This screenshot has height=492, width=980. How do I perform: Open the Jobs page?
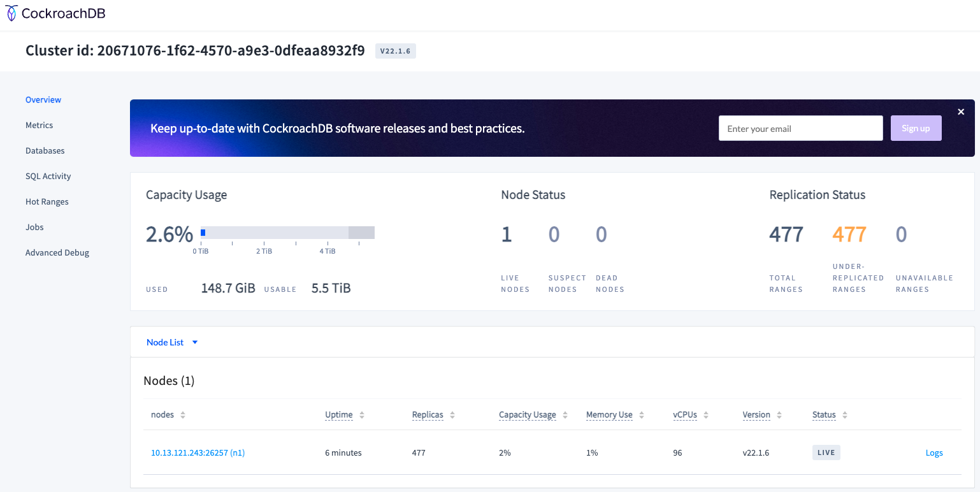[x=34, y=227]
